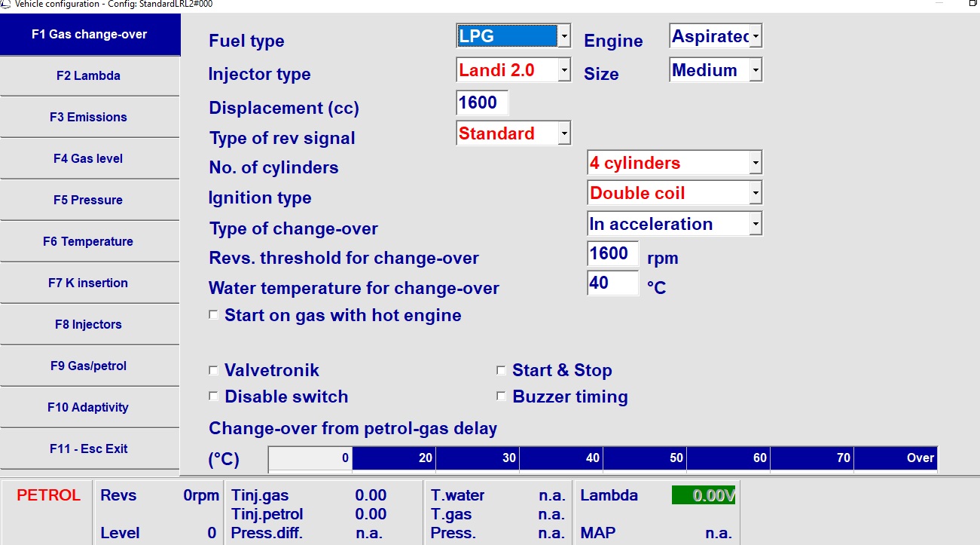This screenshot has width=980, height=545.
Task: Expand the No. of cylinders dropdown
Action: click(x=756, y=164)
